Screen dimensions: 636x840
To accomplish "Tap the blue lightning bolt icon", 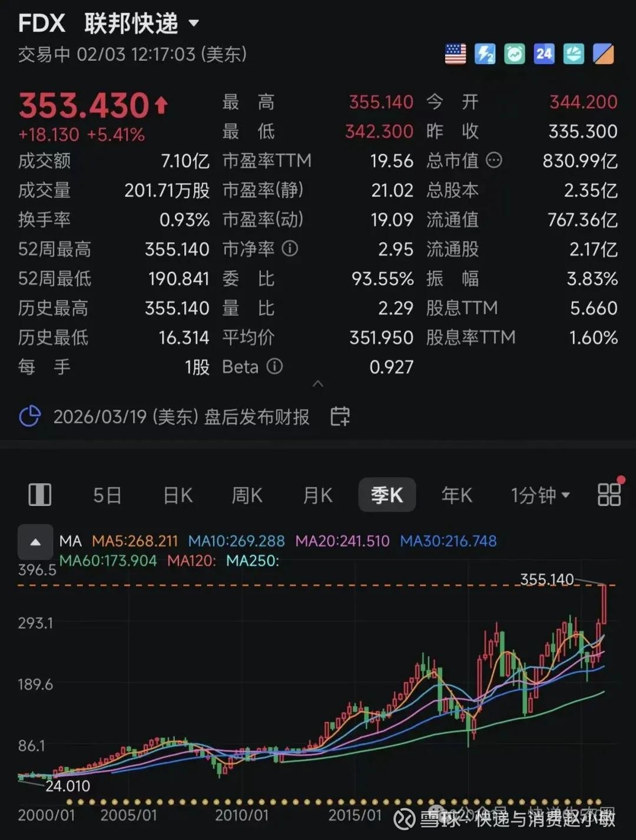I will 485,54.
